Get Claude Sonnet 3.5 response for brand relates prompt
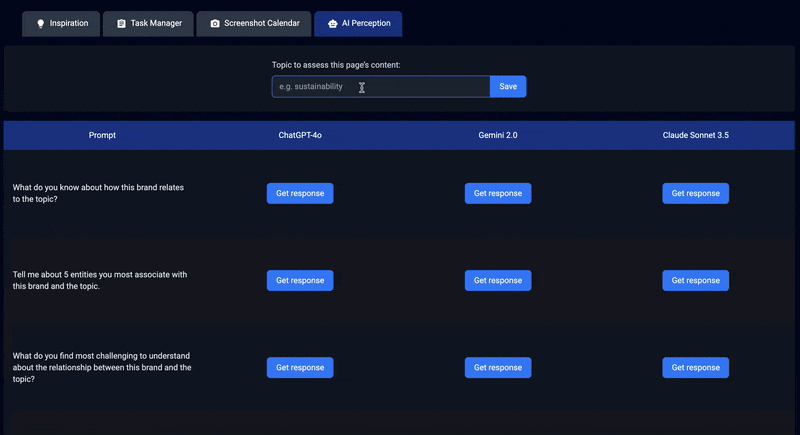The image size is (800, 435). click(695, 193)
